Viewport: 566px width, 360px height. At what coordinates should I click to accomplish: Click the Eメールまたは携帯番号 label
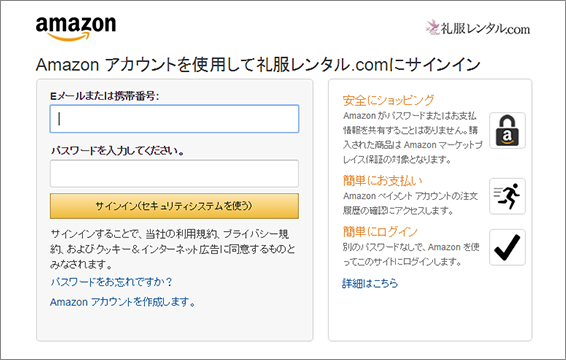[105, 96]
